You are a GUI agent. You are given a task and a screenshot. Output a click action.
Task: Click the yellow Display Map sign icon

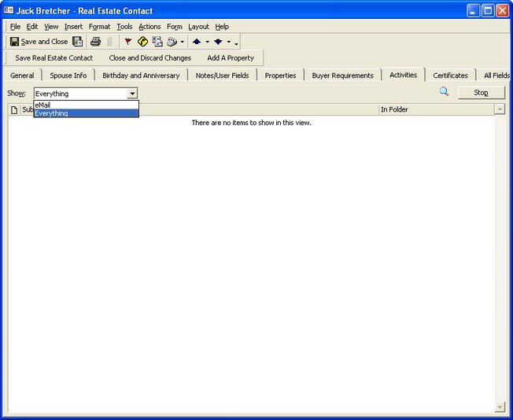click(142, 42)
